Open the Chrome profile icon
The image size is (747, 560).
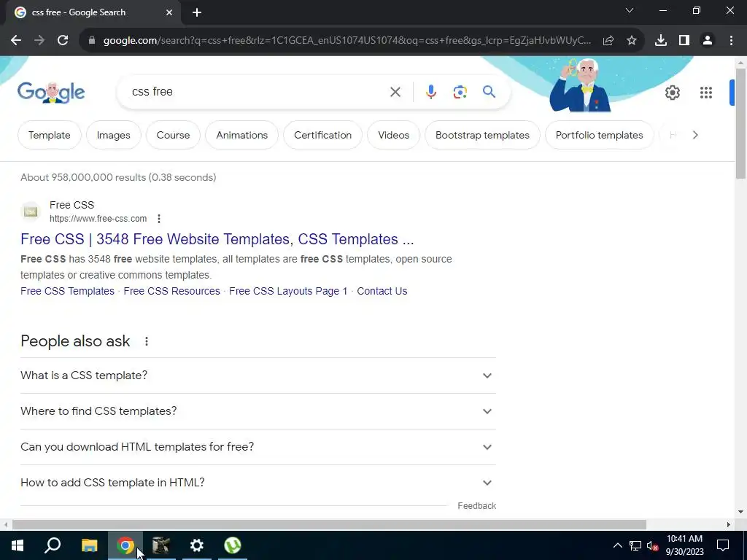(708, 41)
